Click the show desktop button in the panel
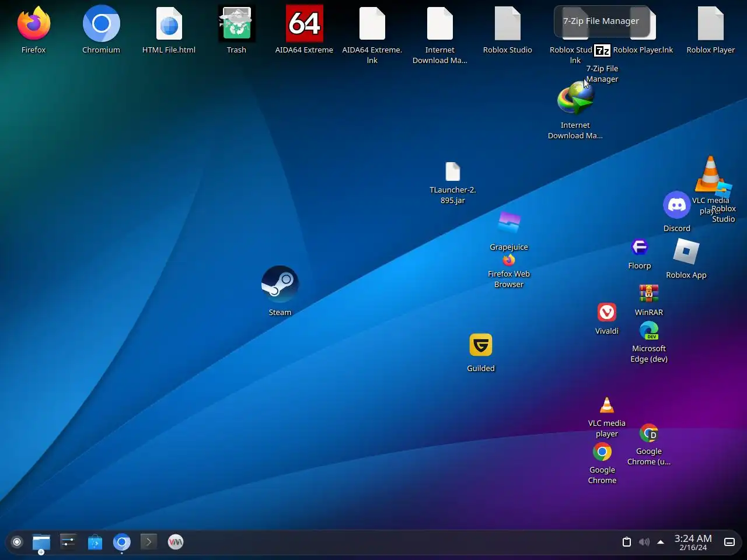 [x=729, y=542]
